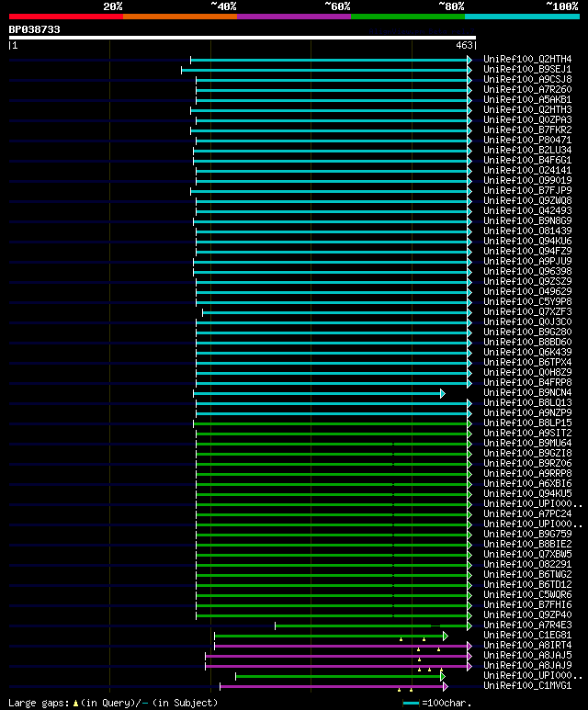Screen dimensions: 588x710
Task: Select the UniRef100_Q9ZWQ8 label
Action: 527,200
